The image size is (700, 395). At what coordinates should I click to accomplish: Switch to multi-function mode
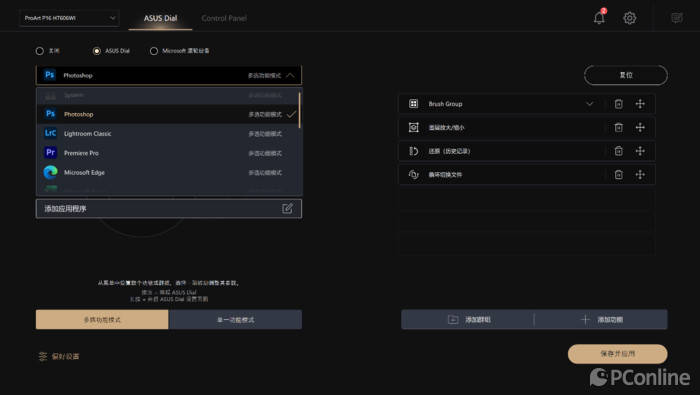[x=102, y=320]
